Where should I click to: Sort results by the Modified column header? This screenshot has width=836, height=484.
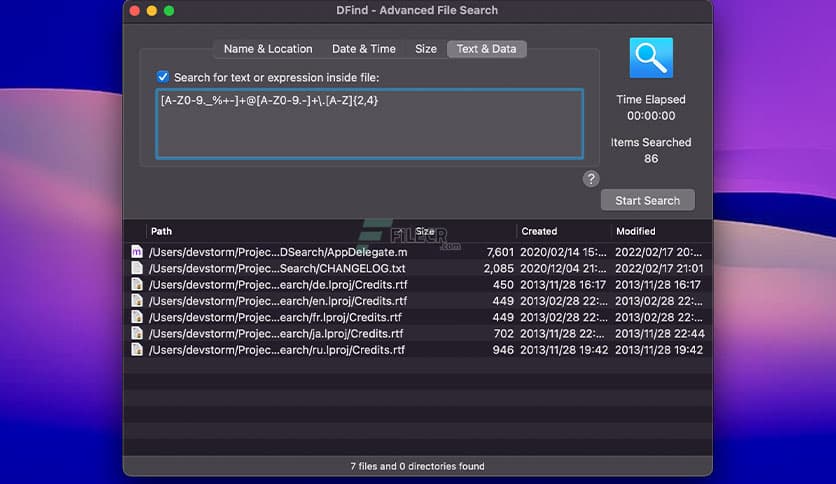pos(636,231)
